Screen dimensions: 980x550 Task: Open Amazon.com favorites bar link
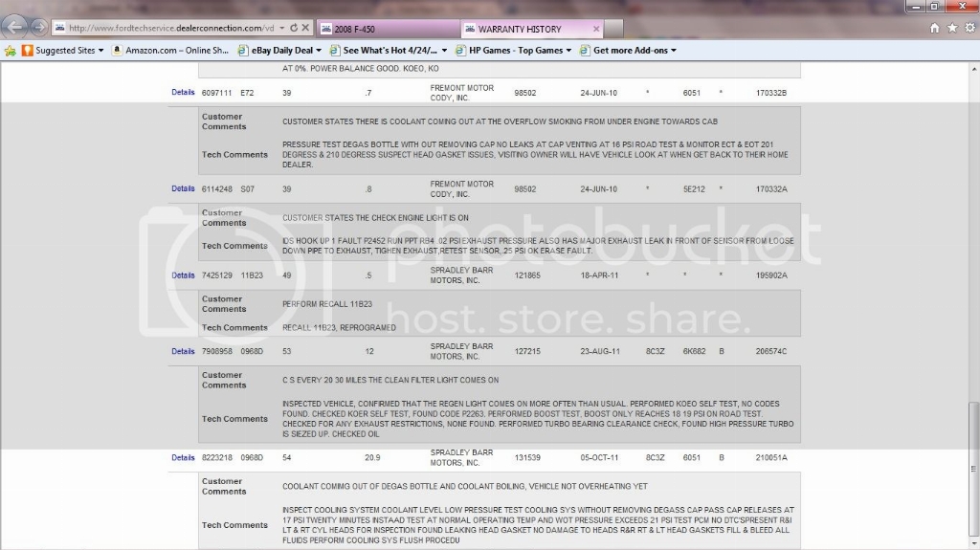[x=170, y=50]
